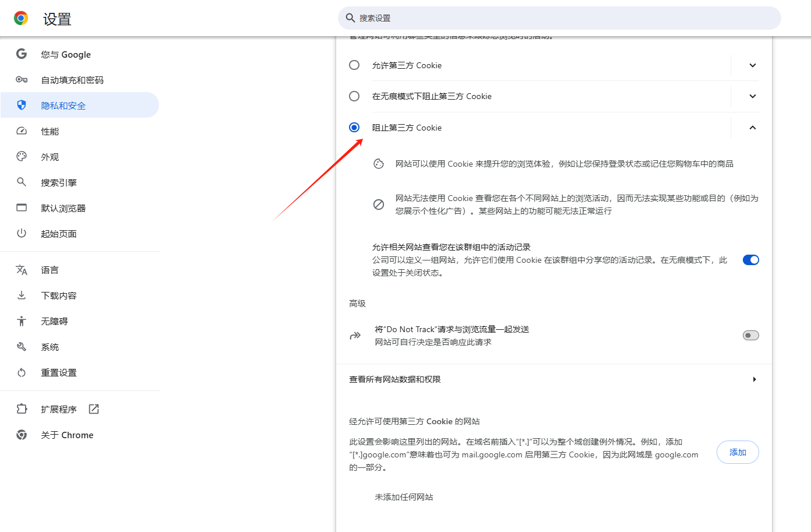Screen dimensions: 811x532
Task: Open 扩展程序 in new tab
Action: pyautogui.click(x=80, y=409)
